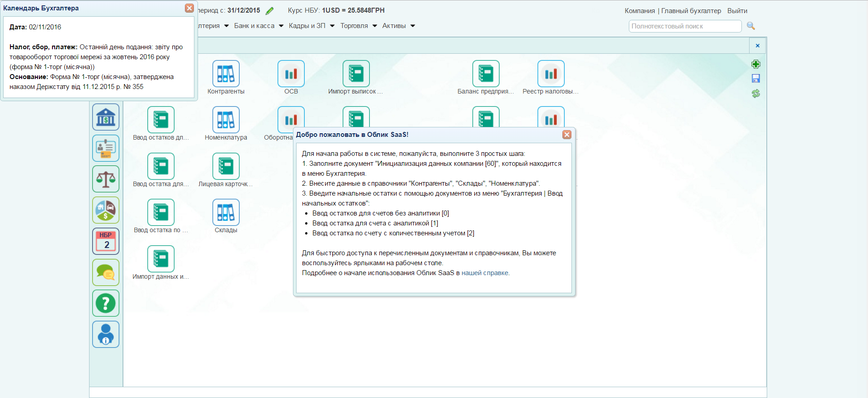
Task: Click the "Добро пожаловать в Облик SaaS!" title
Action: [352, 135]
